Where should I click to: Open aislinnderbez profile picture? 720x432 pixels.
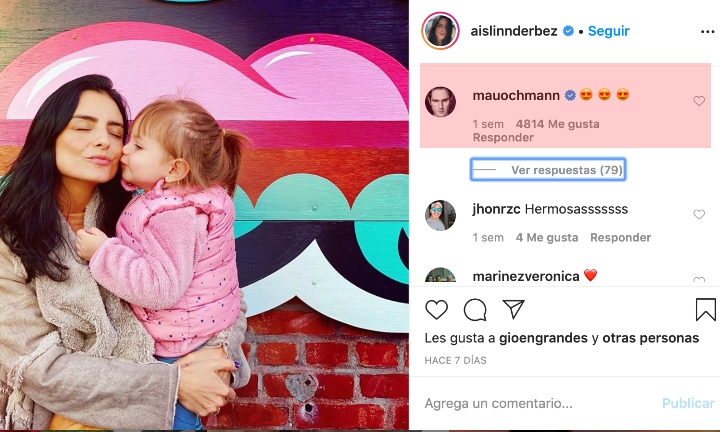440,31
